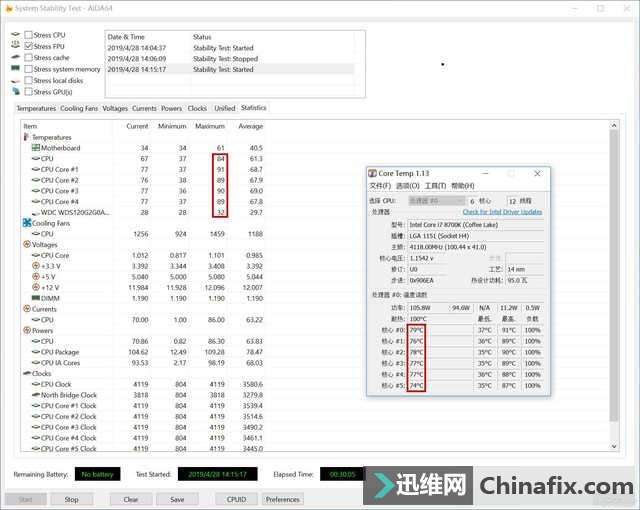This screenshot has width=640, height=510.
Task: Open the Clocks tab
Action: [197, 109]
